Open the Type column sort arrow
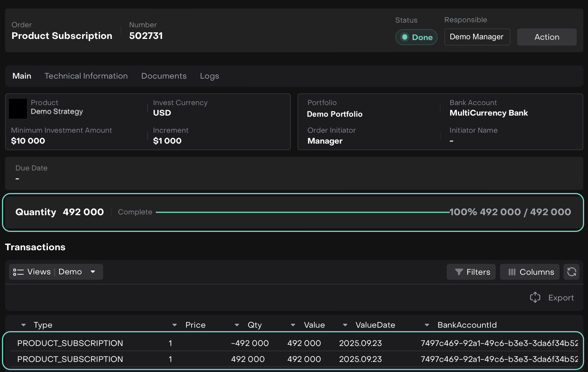588x372 pixels. point(24,325)
